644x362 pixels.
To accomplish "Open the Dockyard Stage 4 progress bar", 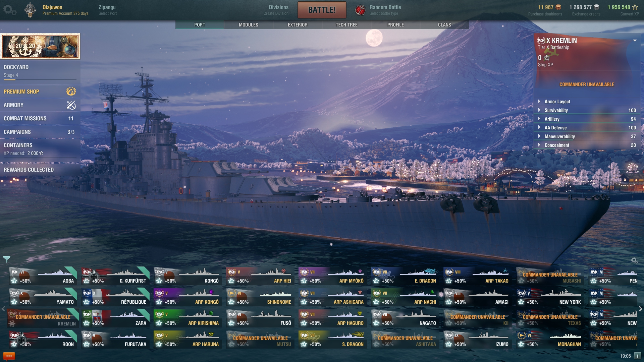I will (x=40, y=80).
